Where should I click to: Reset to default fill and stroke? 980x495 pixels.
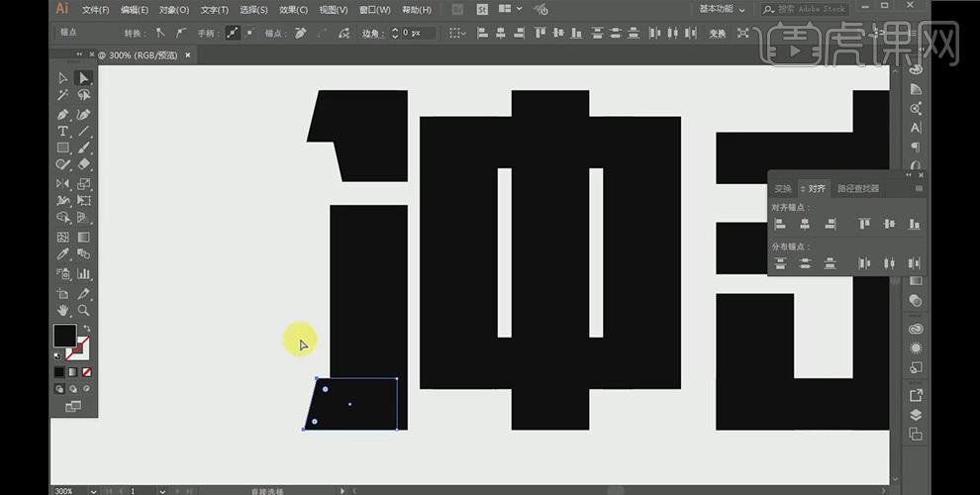pyautogui.click(x=57, y=356)
